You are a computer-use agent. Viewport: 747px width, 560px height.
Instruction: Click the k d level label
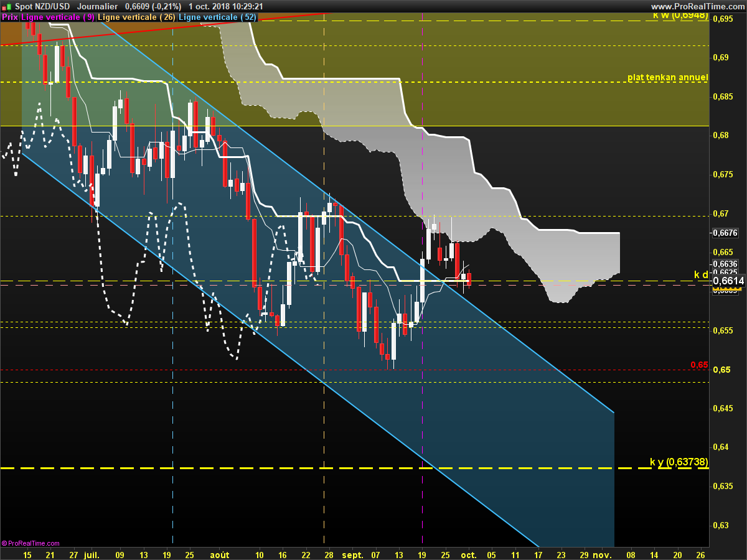701,274
